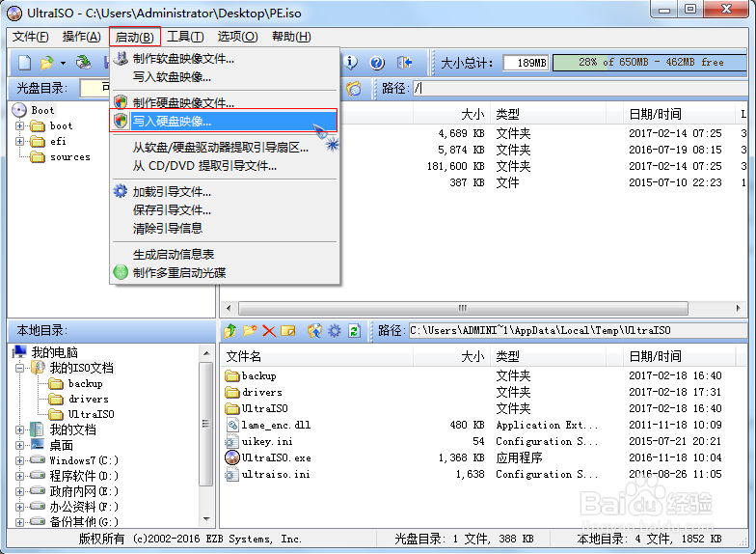Expand the 桌面 tree node

point(19,446)
